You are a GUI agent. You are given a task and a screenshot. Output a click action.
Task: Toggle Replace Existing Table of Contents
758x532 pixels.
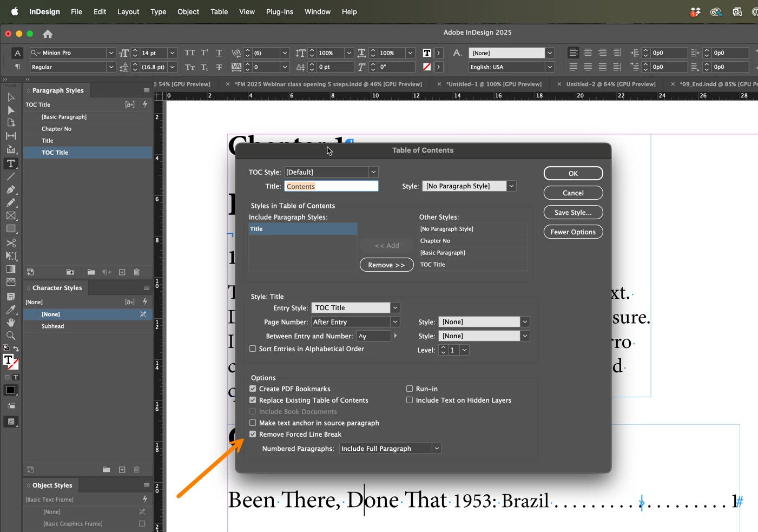pyautogui.click(x=253, y=400)
